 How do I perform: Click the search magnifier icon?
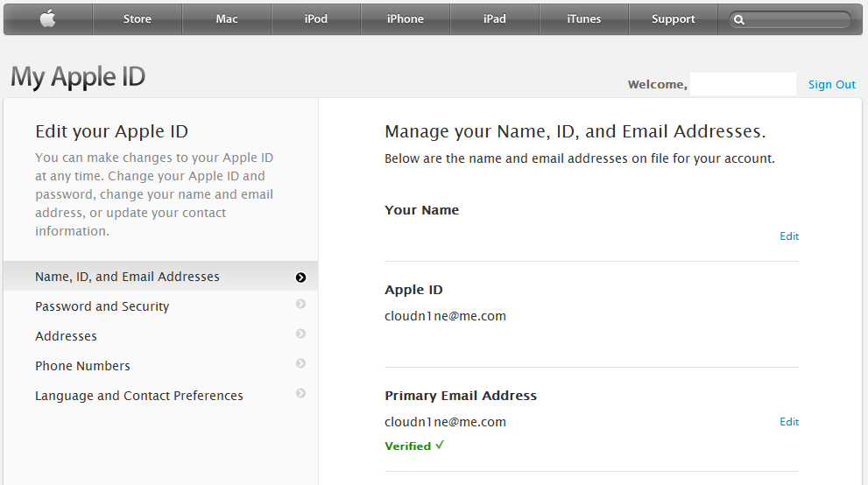[739, 20]
